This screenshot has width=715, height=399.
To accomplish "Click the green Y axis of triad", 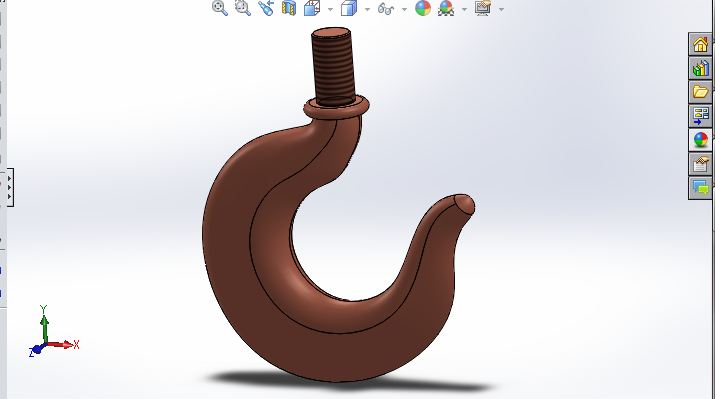I will [x=44, y=324].
